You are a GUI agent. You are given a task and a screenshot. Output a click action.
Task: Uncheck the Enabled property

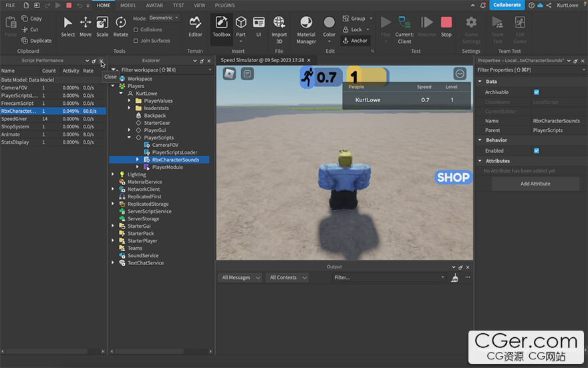(537, 151)
